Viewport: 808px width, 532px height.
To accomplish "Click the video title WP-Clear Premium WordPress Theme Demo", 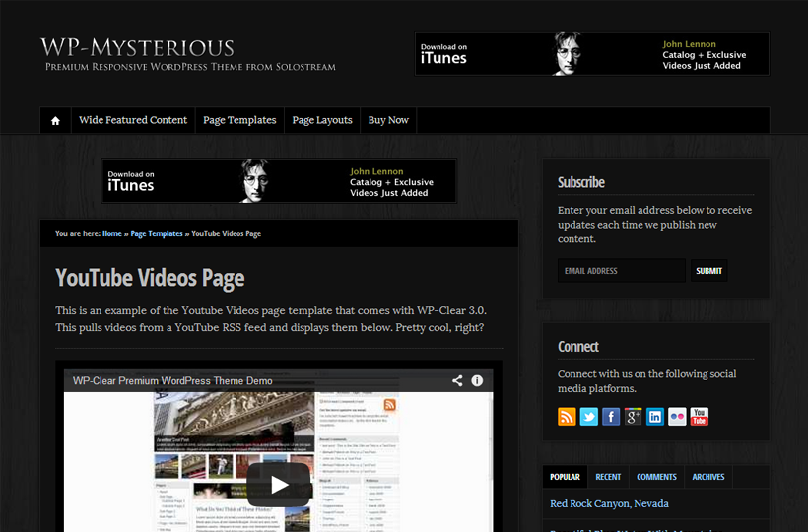I will [x=172, y=381].
